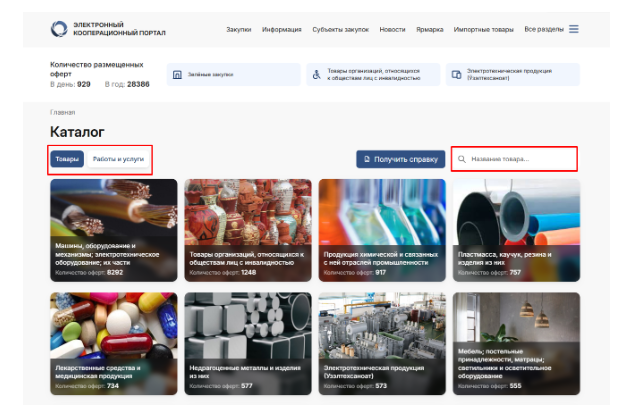The image size is (622, 413).
Task: Click offer count 917
Action: click(x=381, y=272)
